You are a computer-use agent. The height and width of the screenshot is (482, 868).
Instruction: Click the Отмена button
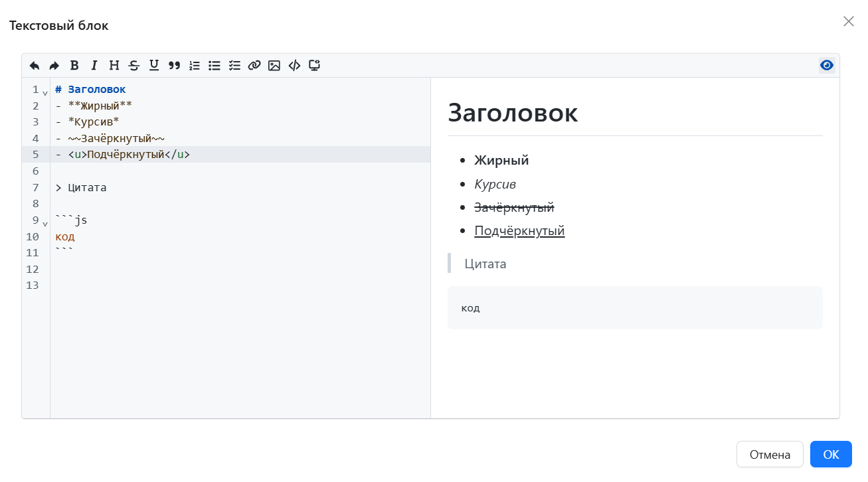click(x=770, y=455)
